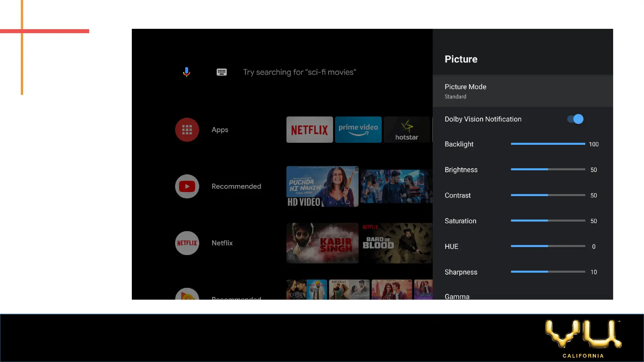
Task: Toggle Dolby Vision Notification switch
Action: click(x=575, y=119)
